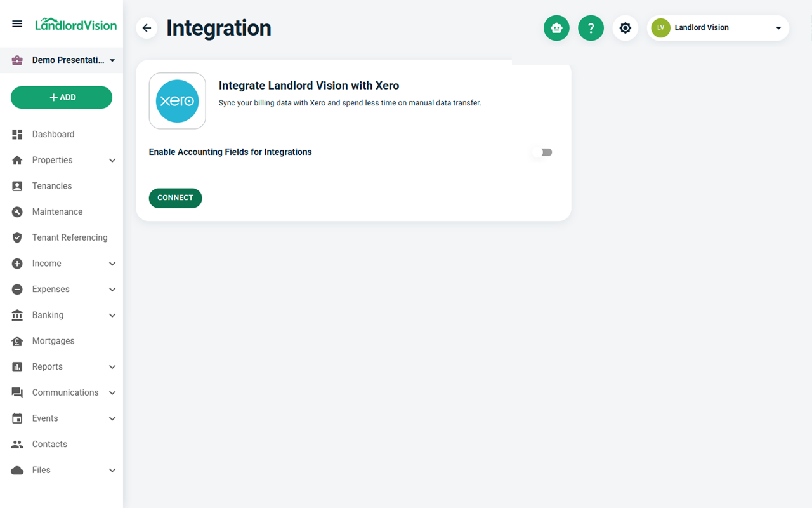The height and width of the screenshot is (508, 812).
Task: Click the Expenses minus circle icon
Action: tap(17, 290)
